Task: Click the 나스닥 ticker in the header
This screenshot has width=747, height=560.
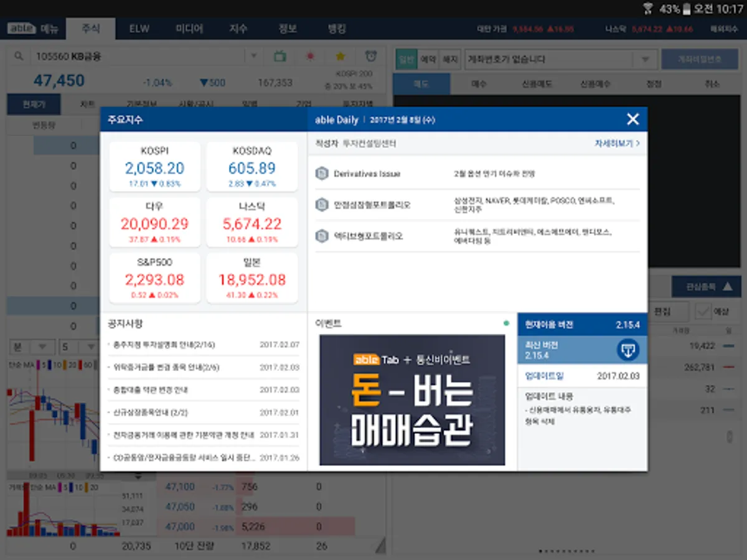Action: point(648,29)
